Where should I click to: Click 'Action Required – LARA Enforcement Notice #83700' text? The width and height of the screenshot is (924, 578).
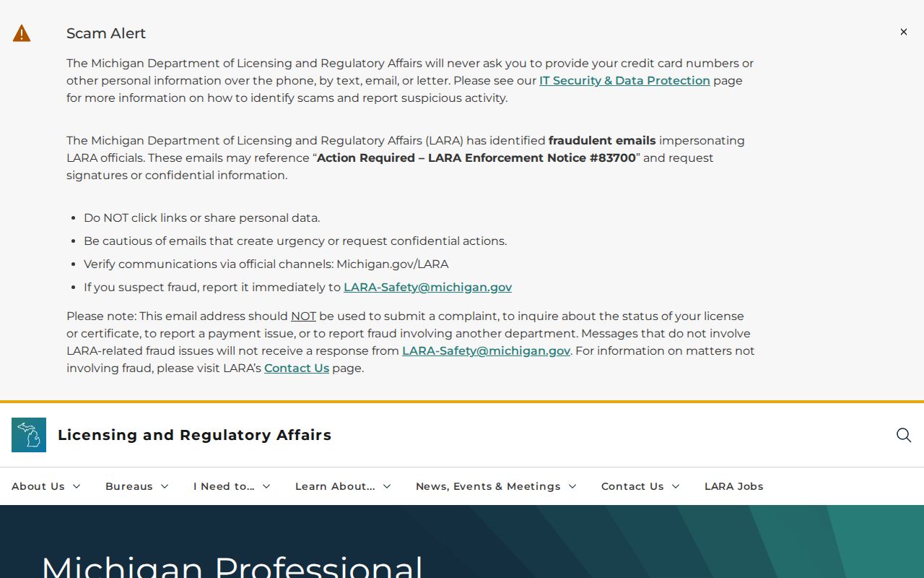476,158
